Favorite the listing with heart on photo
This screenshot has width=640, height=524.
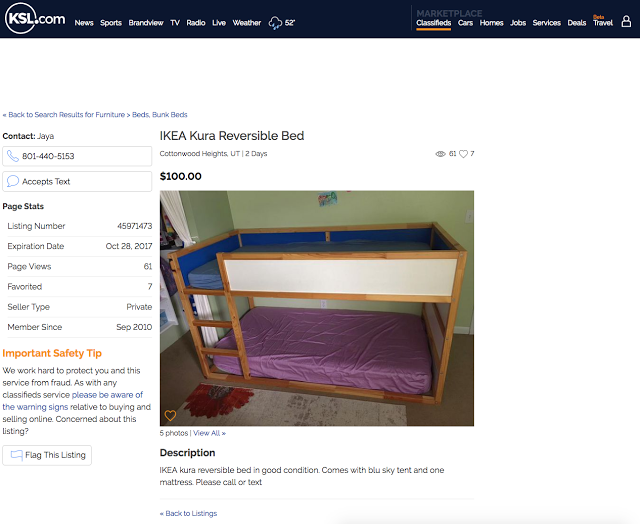(x=170, y=415)
